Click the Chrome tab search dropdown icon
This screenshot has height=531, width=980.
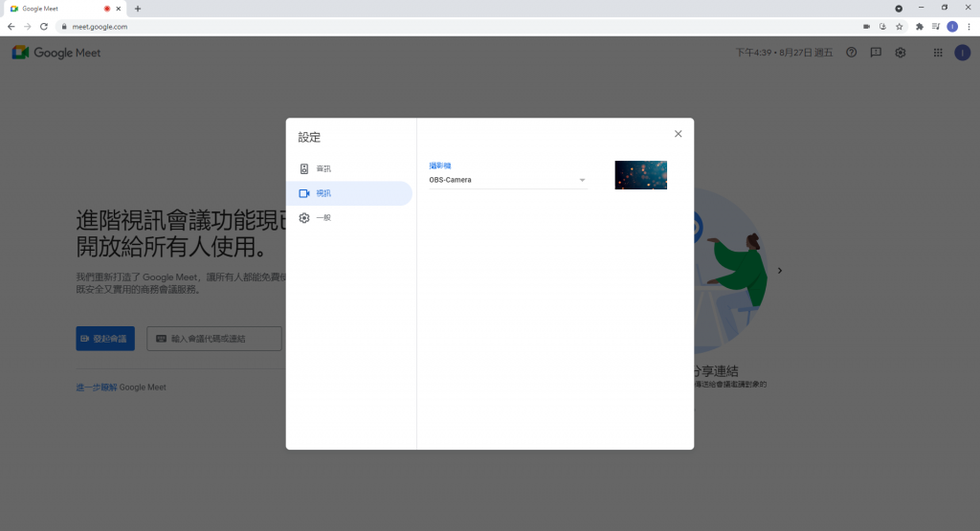898,8
